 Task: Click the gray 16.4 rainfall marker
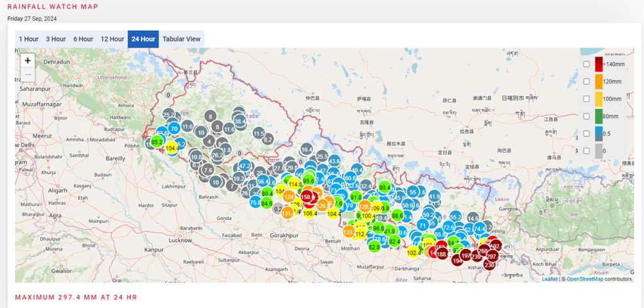pyautogui.click(x=306, y=150)
